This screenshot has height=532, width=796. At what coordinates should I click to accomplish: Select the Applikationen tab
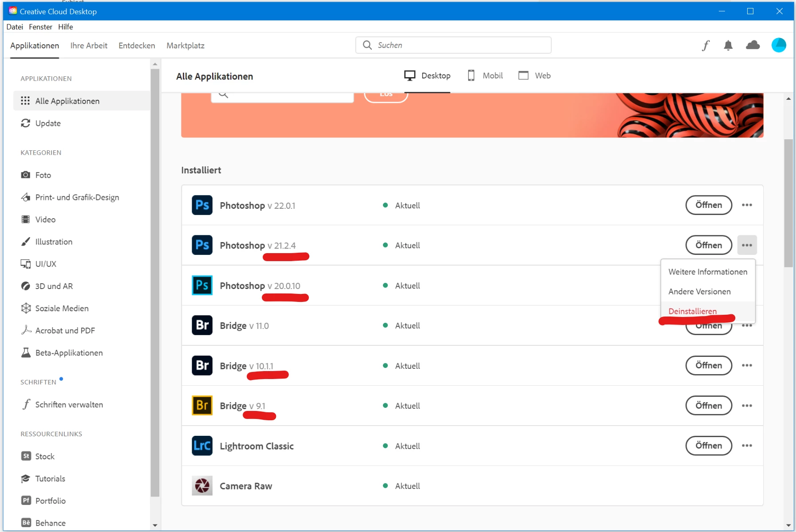(x=35, y=45)
